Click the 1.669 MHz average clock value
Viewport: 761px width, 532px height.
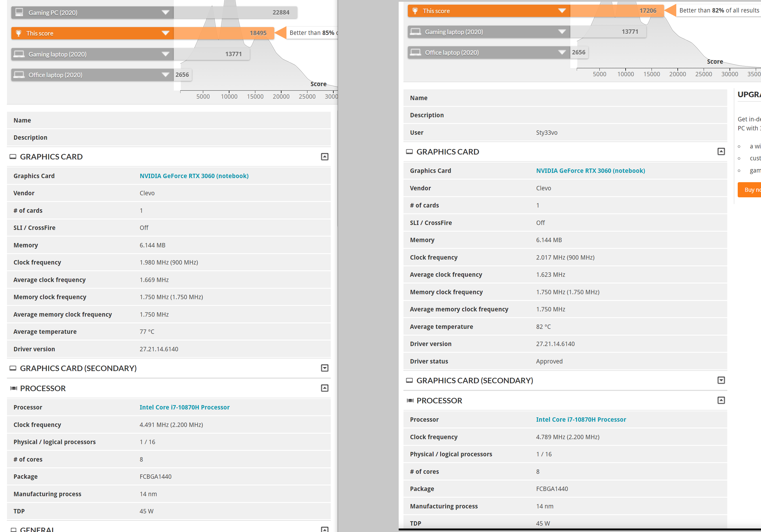pyautogui.click(x=154, y=280)
